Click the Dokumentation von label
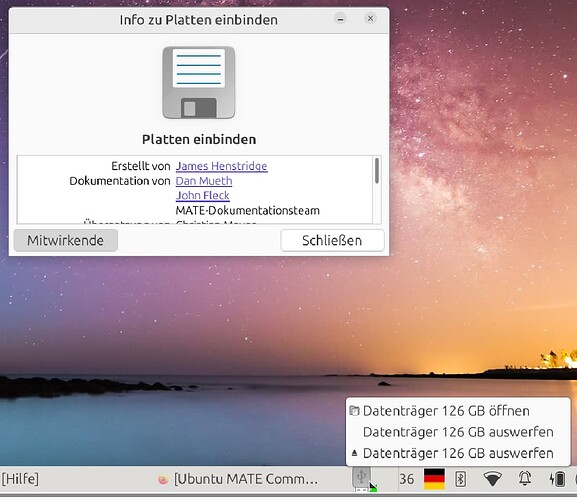577x500 pixels. (120, 181)
